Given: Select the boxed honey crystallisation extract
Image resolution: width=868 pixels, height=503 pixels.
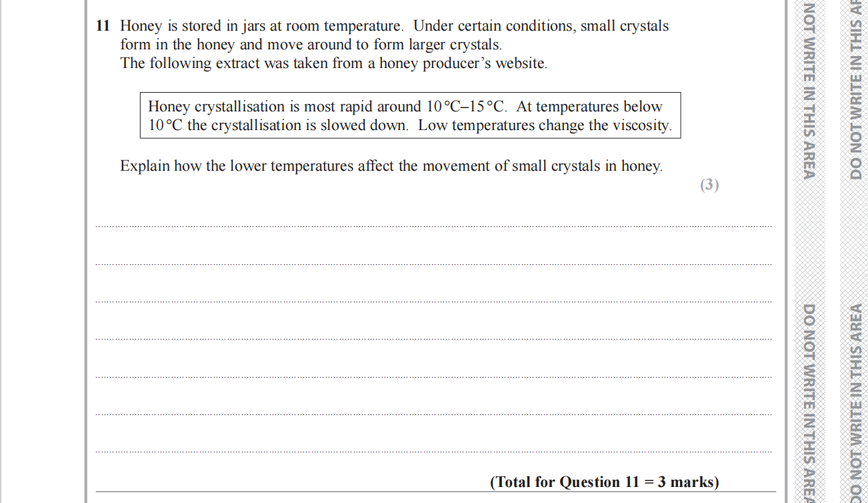Looking at the screenshot, I should pos(410,115).
